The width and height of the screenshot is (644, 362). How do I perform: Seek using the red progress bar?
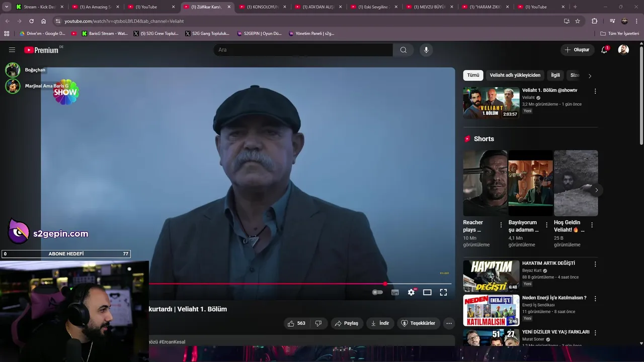click(300, 284)
